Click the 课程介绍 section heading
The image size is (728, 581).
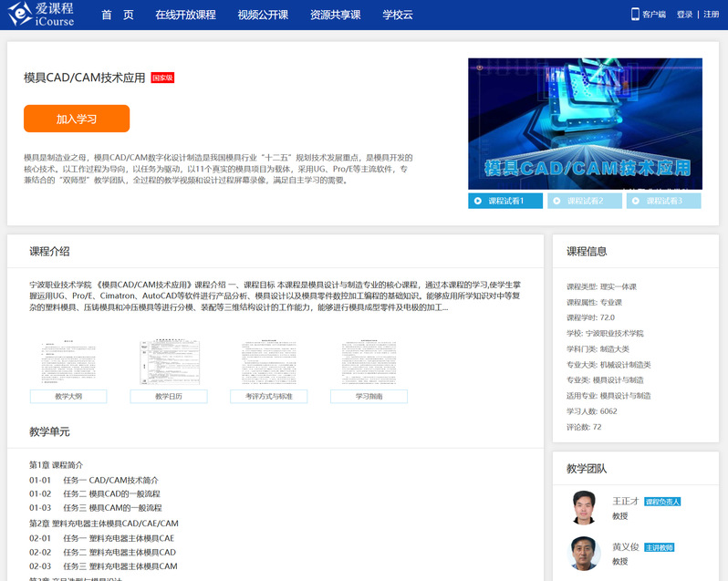click(x=49, y=252)
